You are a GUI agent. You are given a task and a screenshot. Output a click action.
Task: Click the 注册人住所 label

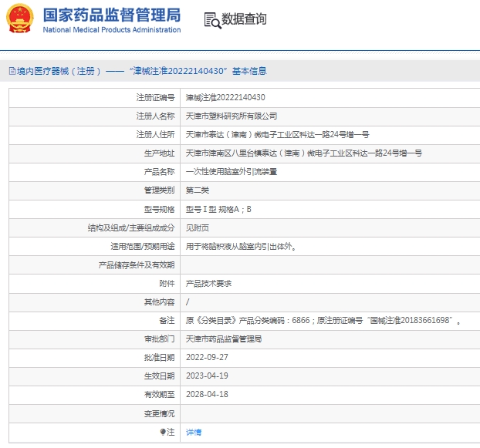[x=156, y=134]
